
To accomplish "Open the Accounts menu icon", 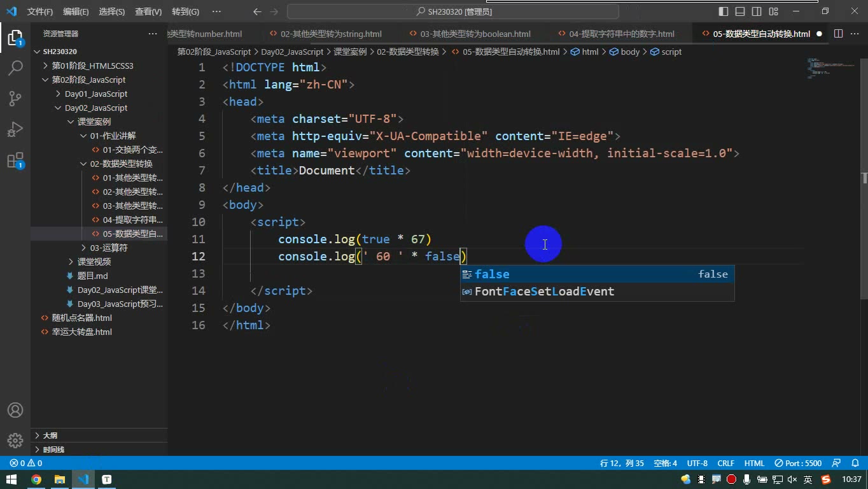I will click(15, 410).
